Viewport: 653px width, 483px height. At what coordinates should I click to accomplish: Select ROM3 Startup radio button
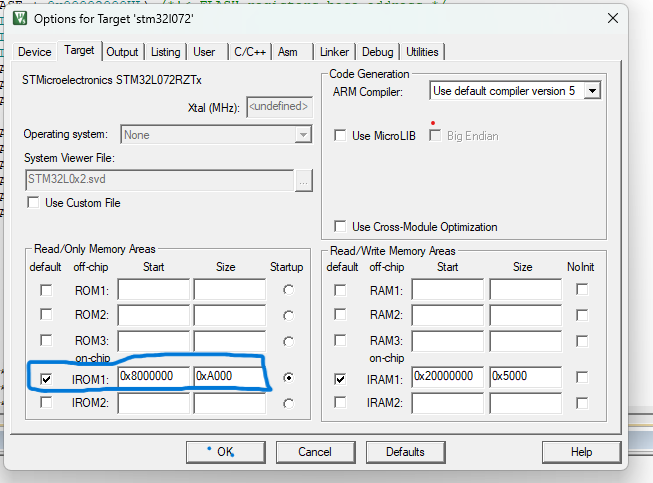288,341
